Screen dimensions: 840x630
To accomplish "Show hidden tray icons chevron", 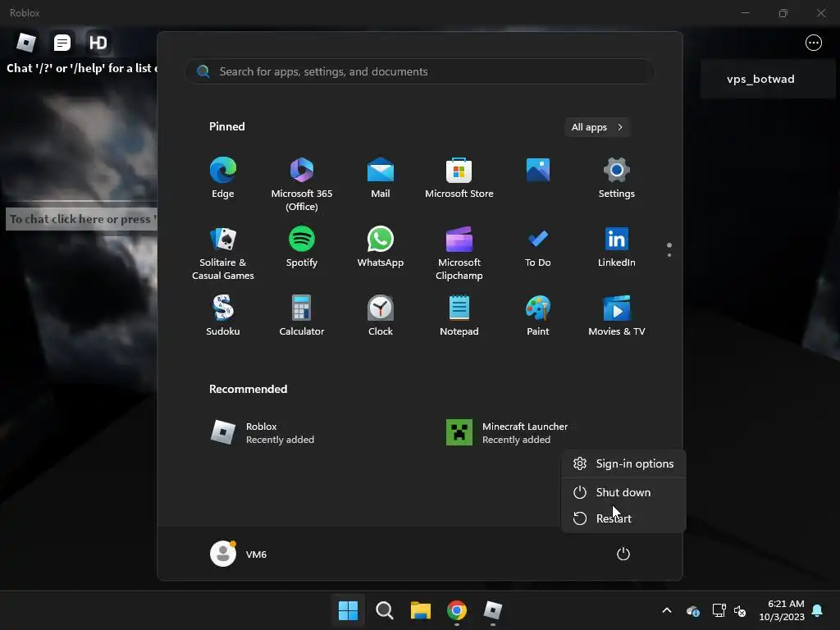I will pyautogui.click(x=667, y=610).
